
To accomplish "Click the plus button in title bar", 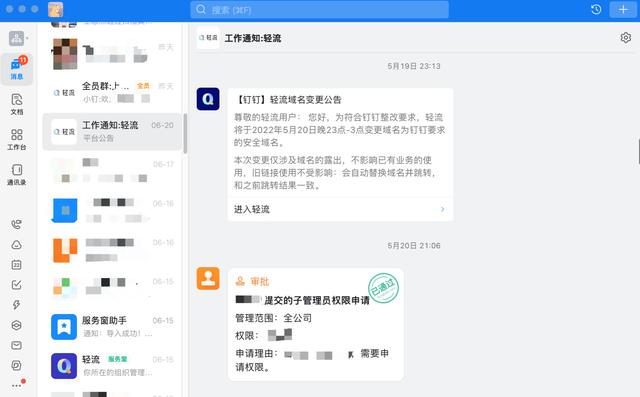I will pos(623,9).
